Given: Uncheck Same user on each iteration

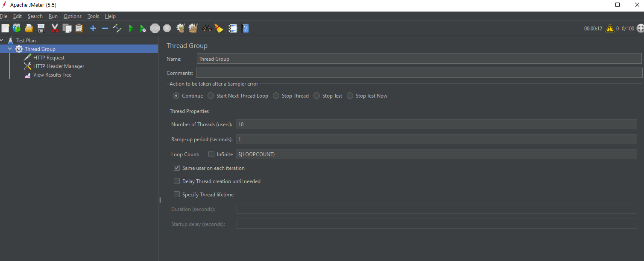Looking at the screenshot, I should tap(177, 168).
